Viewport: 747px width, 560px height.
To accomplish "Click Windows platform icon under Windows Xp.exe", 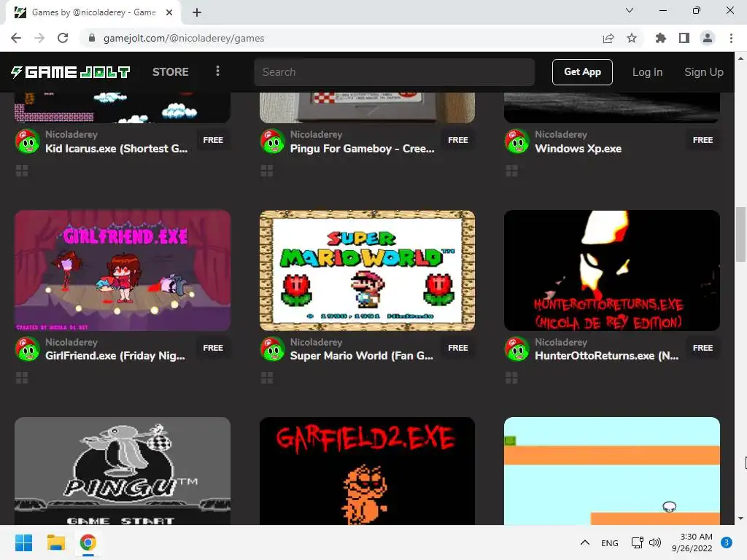I will click(511, 171).
